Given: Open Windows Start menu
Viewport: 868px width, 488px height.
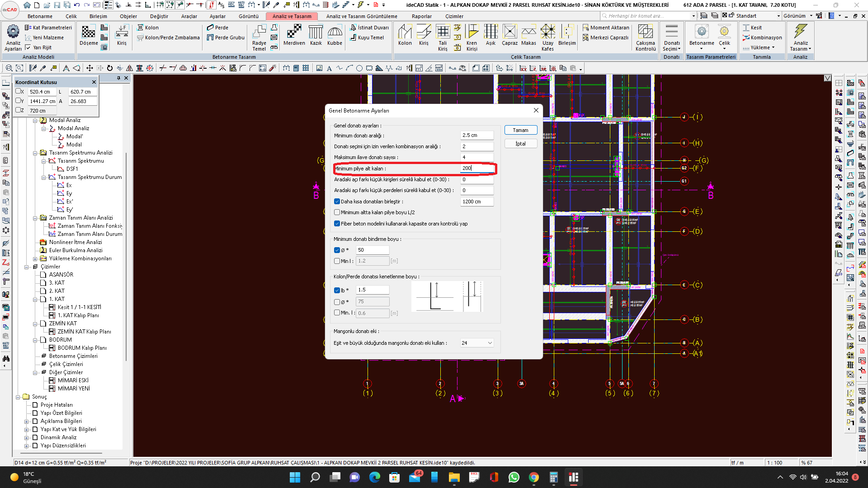Looking at the screenshot, I should [x=295, y=477].
